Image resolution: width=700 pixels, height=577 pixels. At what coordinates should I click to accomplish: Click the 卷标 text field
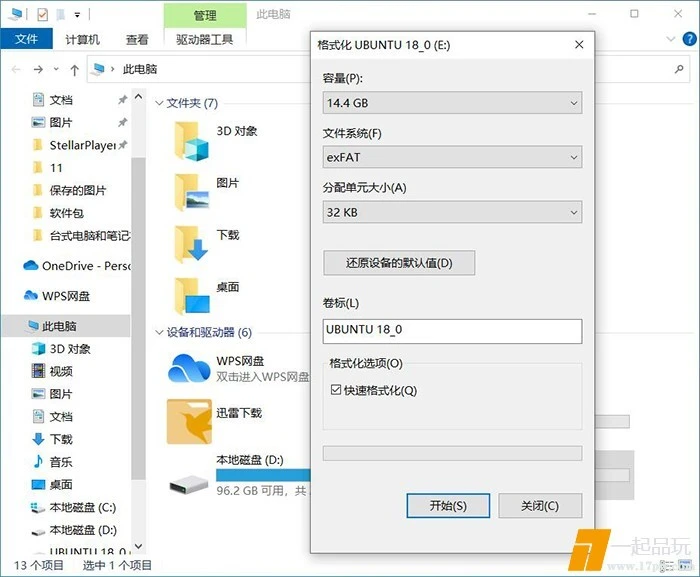point(452,330)
